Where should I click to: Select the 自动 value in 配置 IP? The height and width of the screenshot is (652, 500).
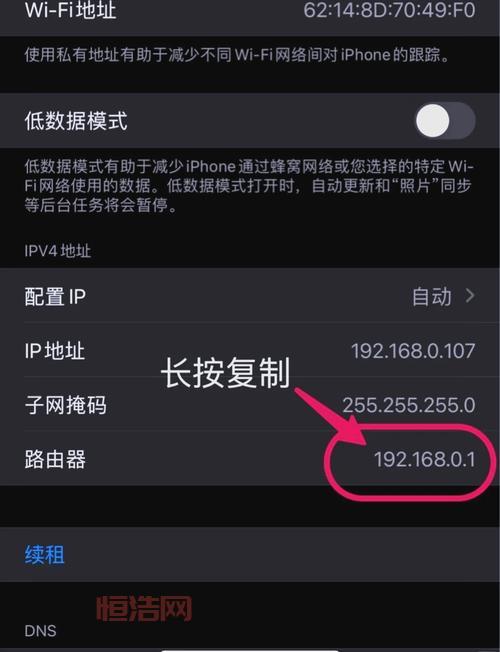coord(431,296)
